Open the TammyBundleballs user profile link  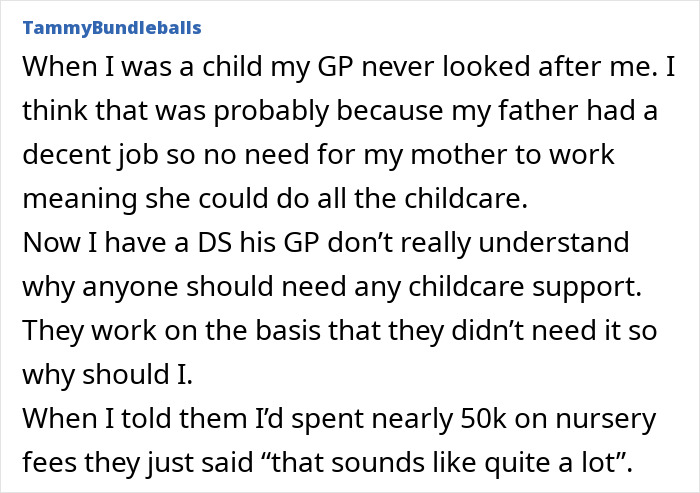[x=112, y=28]
